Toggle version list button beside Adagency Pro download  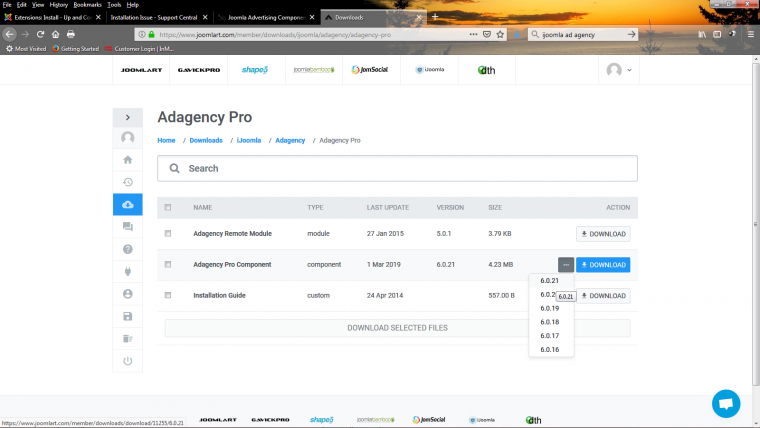point(565,265)
